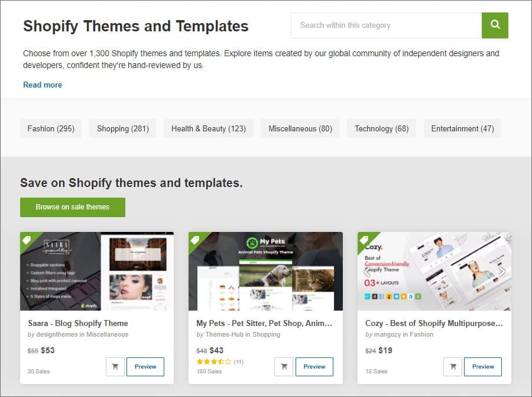
Task: Show next image on Cozy thumbnail
Action: pos(502,271)
